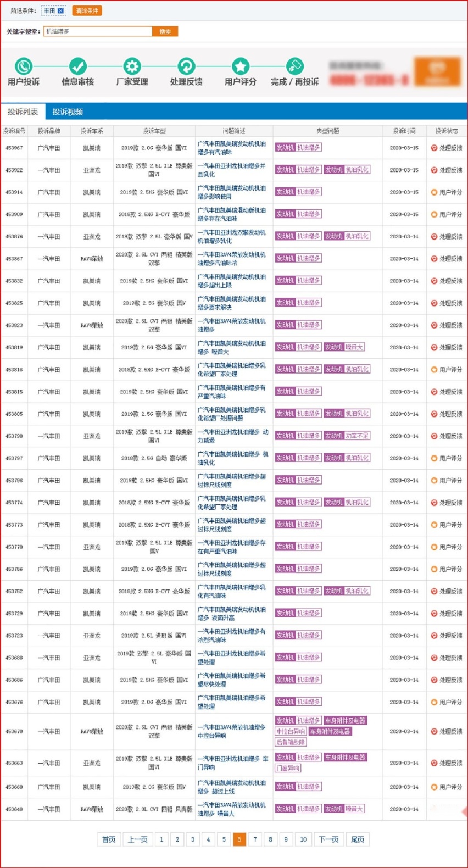Image resolution: width=468 pixels, height=868 pixels.
Task: Go to 下一页 in pagination
Action: pos(328,839)
